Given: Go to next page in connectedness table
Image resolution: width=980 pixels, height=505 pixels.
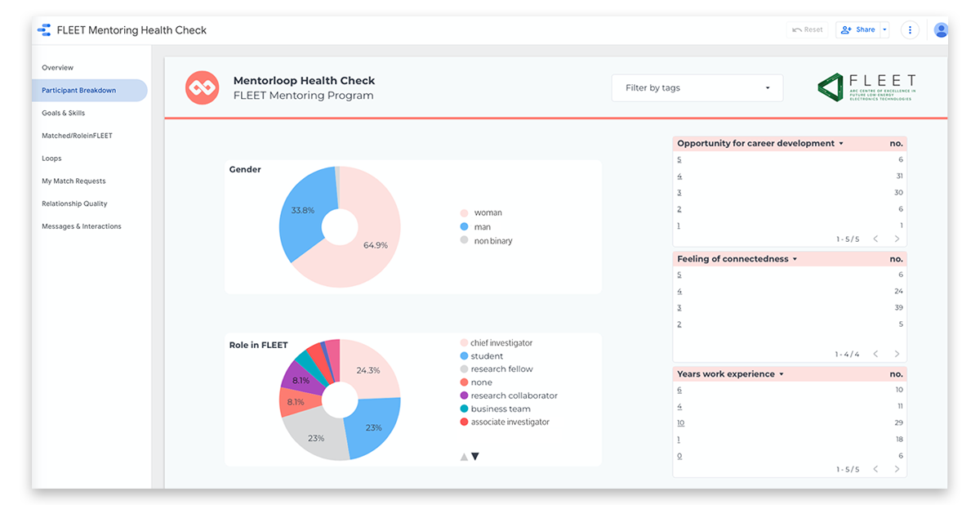Looking at the screenshot, I should [x=897, y=355].
